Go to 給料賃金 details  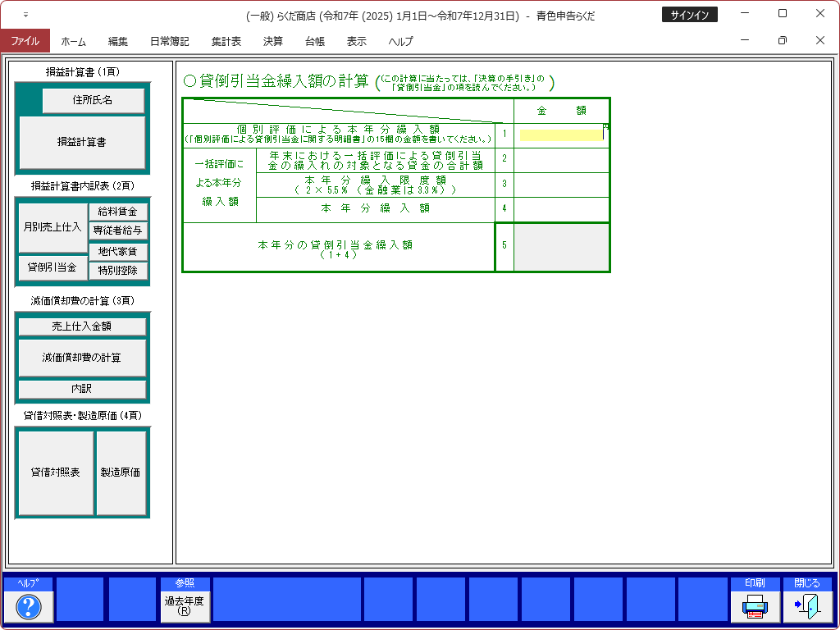pyautogui.click(x=118, y=212)
